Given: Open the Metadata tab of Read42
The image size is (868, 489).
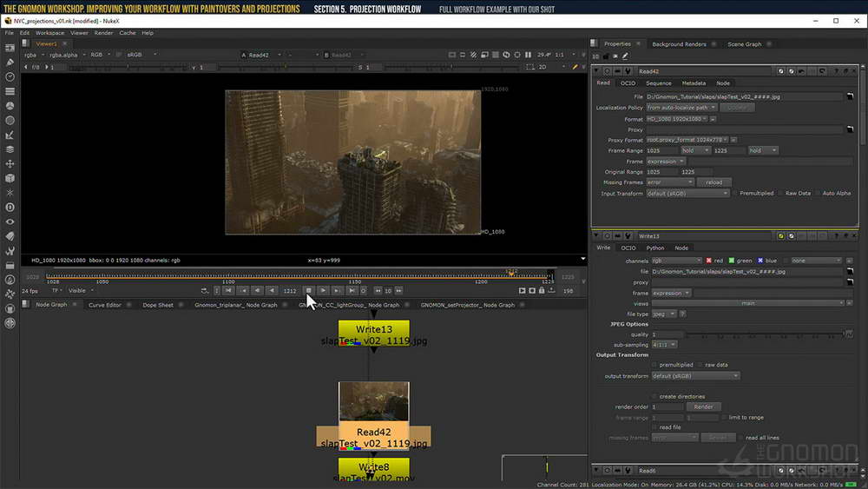Looking at the screenshot, I should tap(694, 83).
